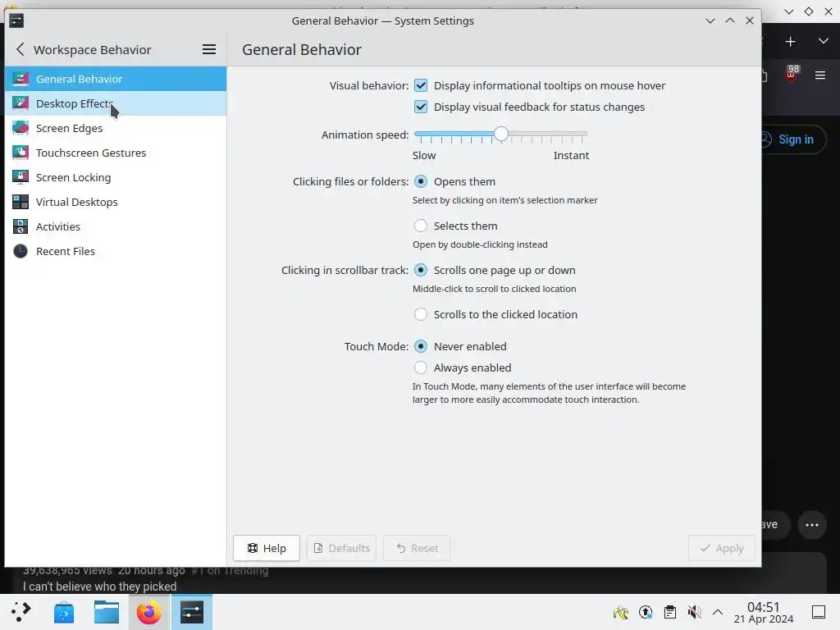This screenshot has width=840, height=630.
Task: Click the Screen Locking padlock icon
Action: 21,177
